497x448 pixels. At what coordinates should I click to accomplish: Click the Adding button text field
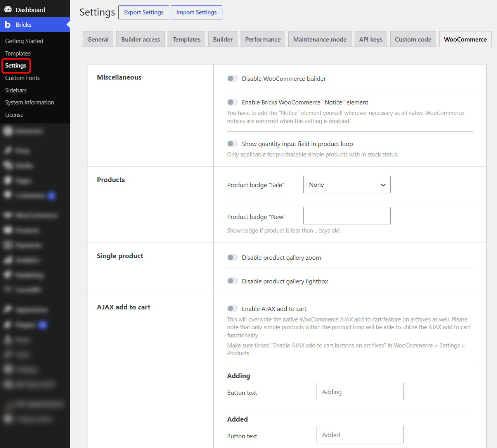pyautogui.click(x=360, y=391)
